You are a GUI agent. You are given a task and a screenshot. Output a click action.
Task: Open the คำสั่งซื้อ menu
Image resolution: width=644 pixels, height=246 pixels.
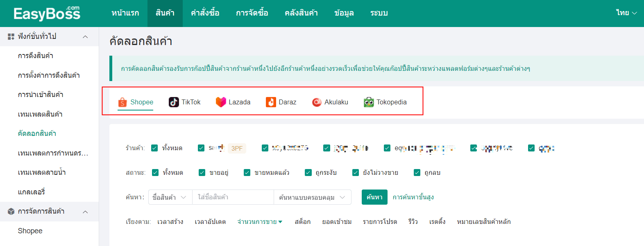[205, 13]
